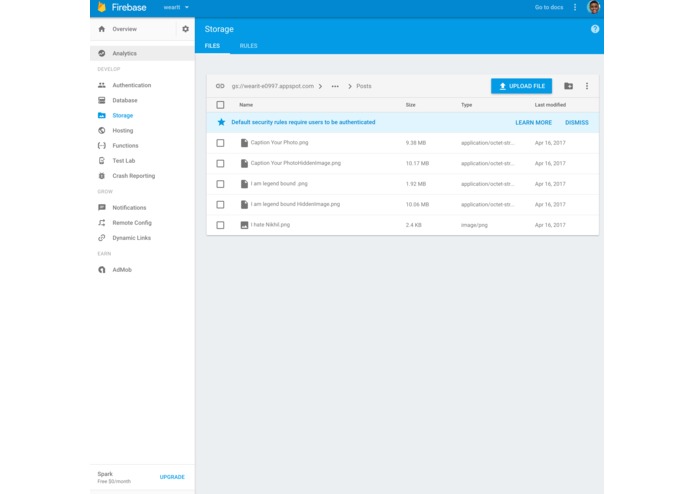695x494 pixels.
Task: Click the Analytics sidebar icon
Action: 102,53
